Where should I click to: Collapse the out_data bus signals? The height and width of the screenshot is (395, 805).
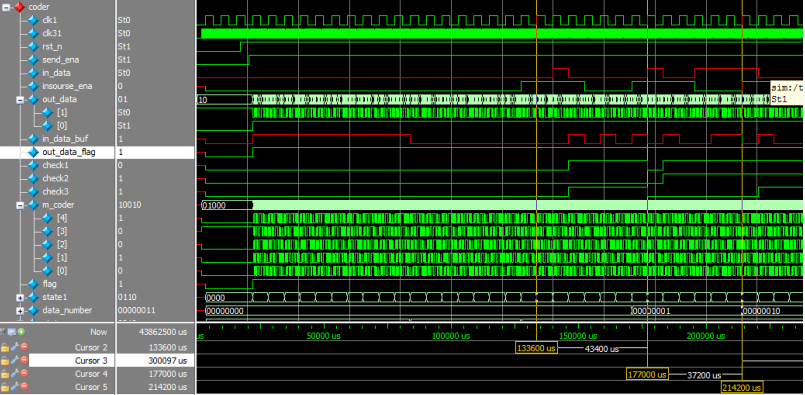click(x=21, y=100)
